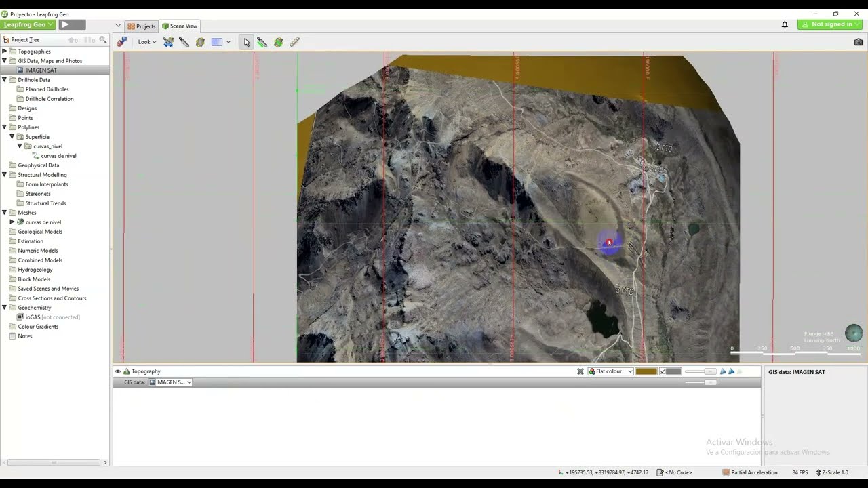Click the green moving plane tool icon
Image resolution: width=868 pixels, height=488 pixels.
(x=278, y=42)
